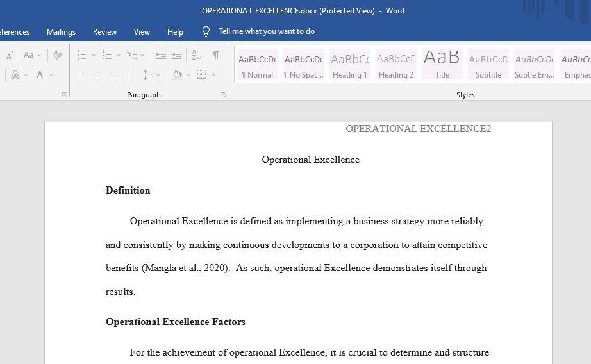Apply the Heading 2 style
Image resolution: width=591 pixels, height=364 pixels.
click(396, 64)
